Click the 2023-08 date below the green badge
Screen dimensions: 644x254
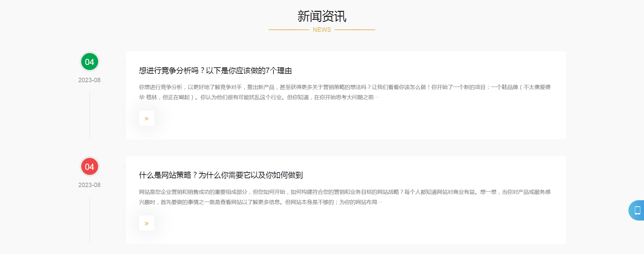pos(89,80)
